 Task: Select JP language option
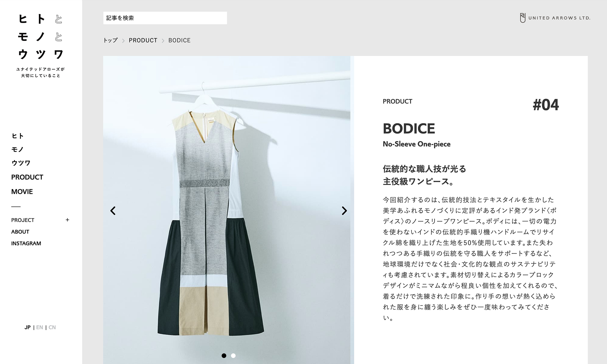(x=28, y=327)
